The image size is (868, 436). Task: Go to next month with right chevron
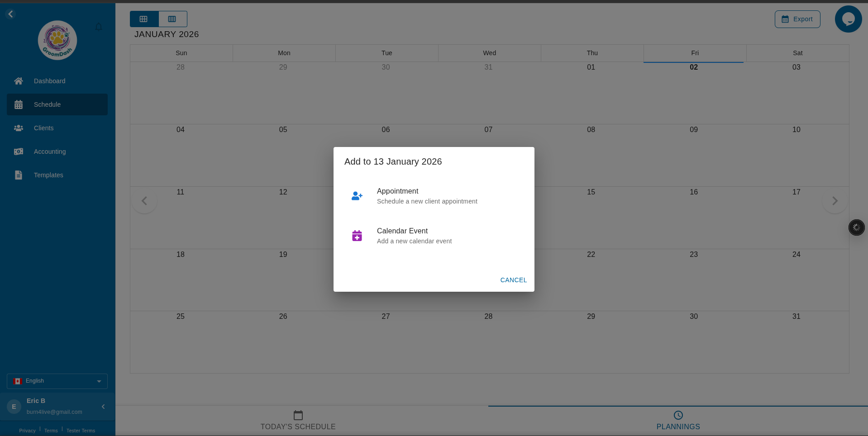click(835, 201)
